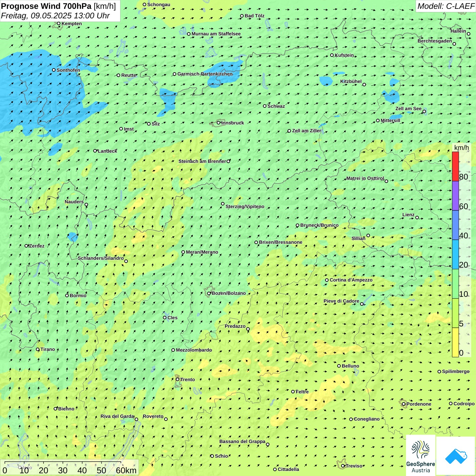
Task: Click the Berchtesgaden label
Action: pyautogui.click(x=435, y=41)
